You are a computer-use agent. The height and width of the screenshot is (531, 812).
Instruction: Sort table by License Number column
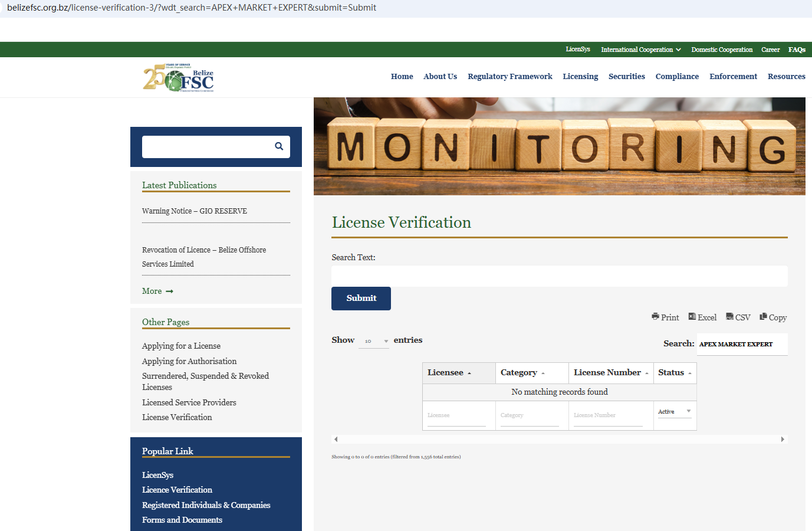click(x=610, y=373)
